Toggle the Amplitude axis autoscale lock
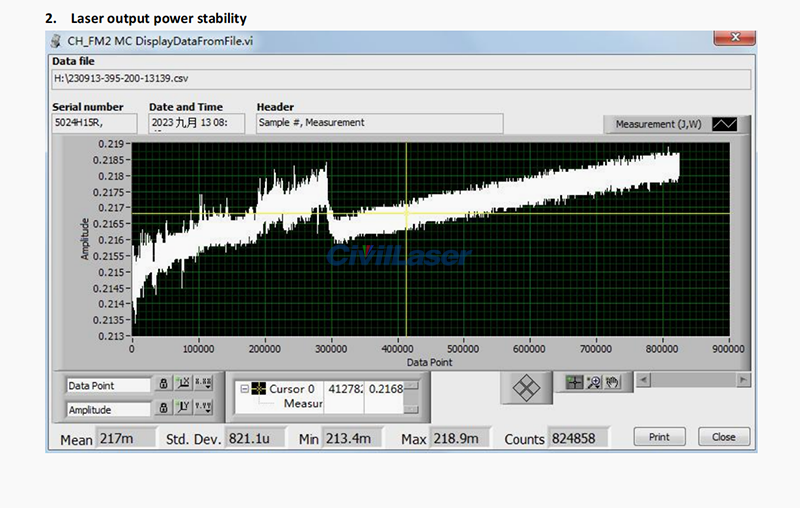Screen dimensions: 800x508 pyautogui.click(x=162, y=408)
